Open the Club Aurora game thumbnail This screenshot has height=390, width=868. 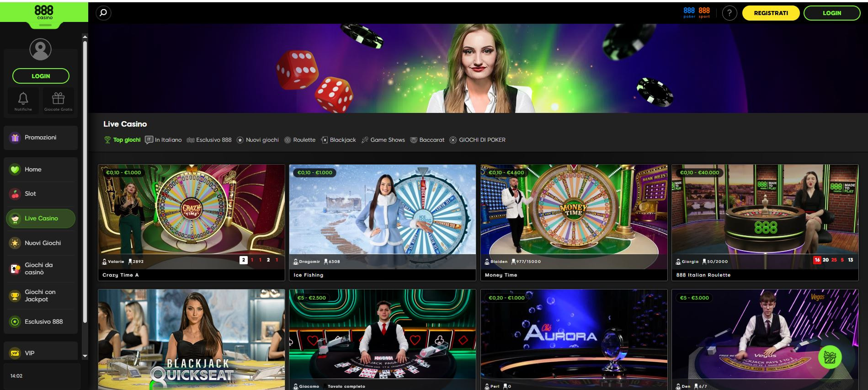pyautogui.click(x=574, y=339)
